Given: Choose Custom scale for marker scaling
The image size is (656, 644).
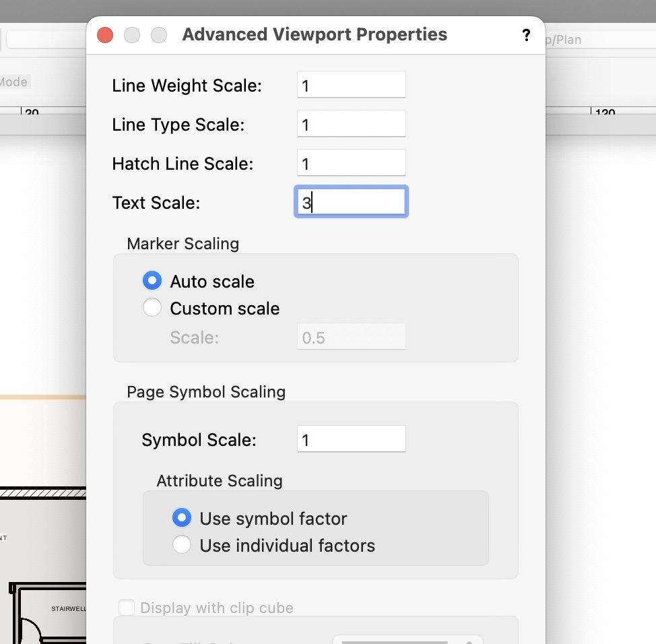Looking at the screenshot, I should [x=152, y=308].
